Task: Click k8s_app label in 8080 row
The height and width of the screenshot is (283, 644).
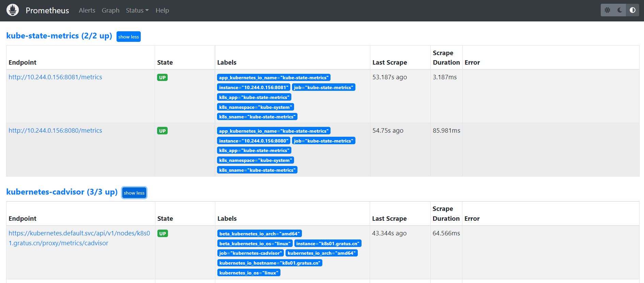Action: 254,150
